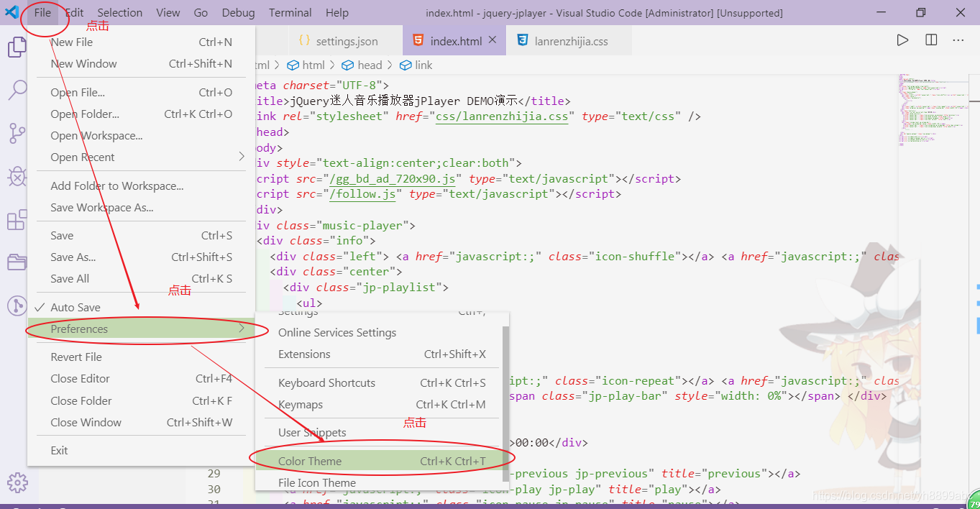
Task: Click the VS Code logo in title bar
Action: [12, 12]
